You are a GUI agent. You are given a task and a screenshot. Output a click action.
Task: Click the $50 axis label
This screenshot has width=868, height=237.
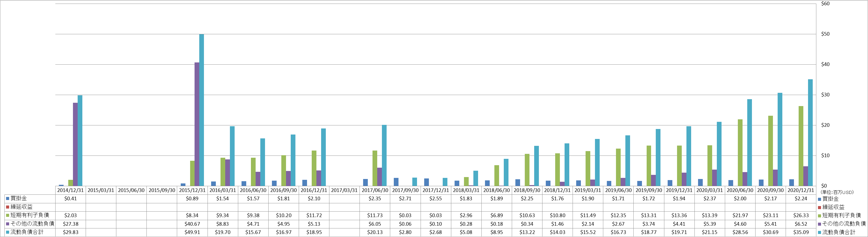pos(825,34)
